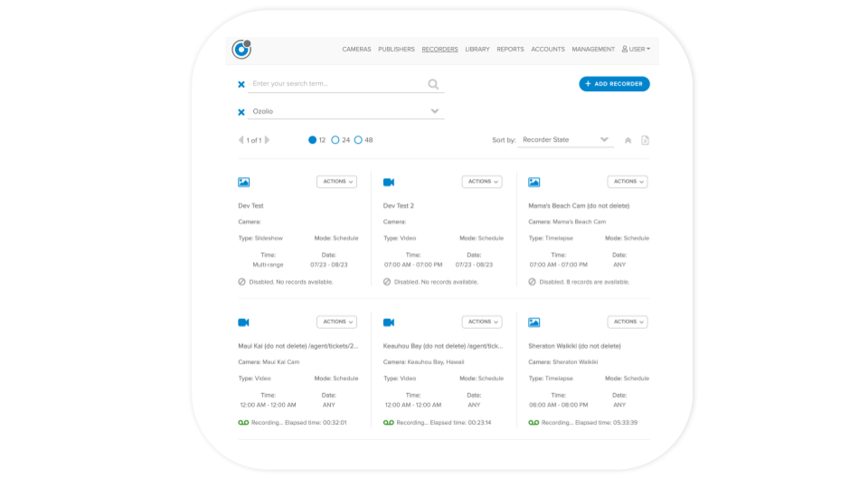
Task: Toggle sort direction with the double-chevron icon
Action: tap(627, 141)
